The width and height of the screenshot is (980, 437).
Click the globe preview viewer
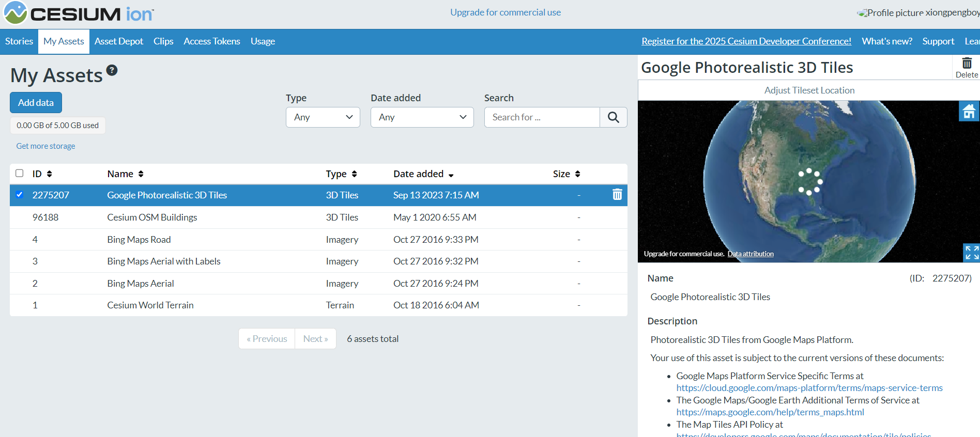click(x=809, y=181)
